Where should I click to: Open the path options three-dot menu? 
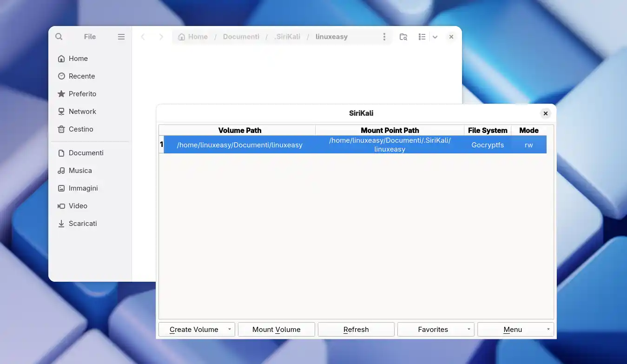(x=384, y=37)
